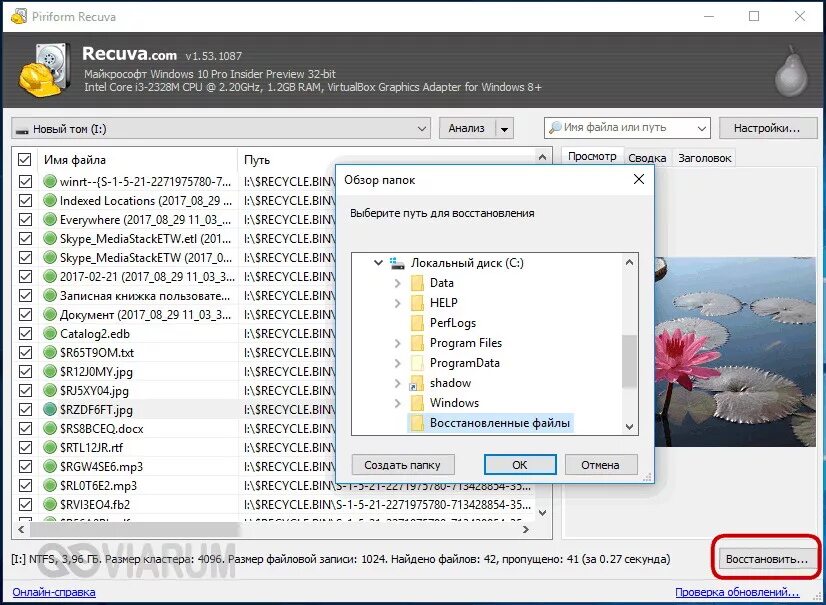This screenshot has height=605, width=826.
Task: Click the folder icon beside Windows
Action: coord(417,403)
